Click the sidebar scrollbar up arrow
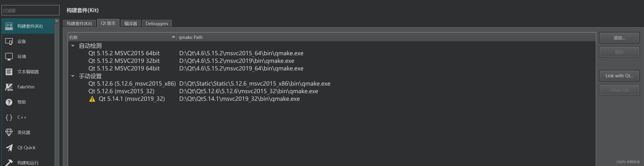Image resolution: width=644 pixels, height=166 pixels. coord(57,21)
